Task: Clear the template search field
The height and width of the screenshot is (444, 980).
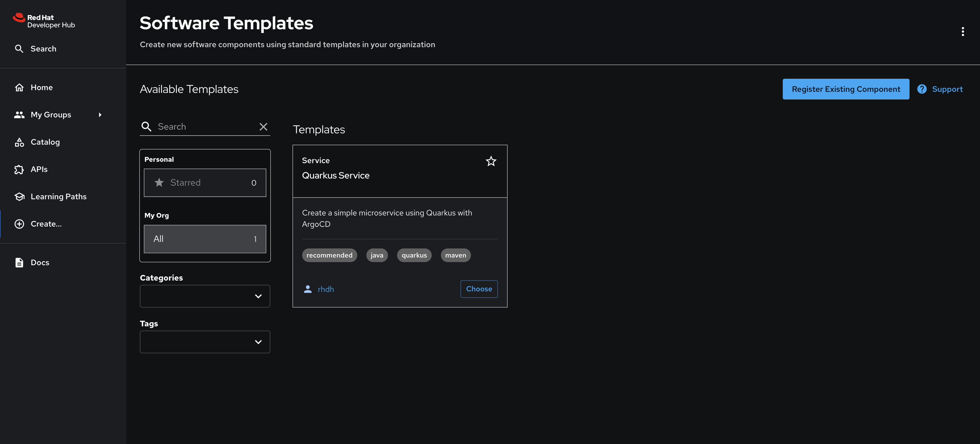Action: pos(263,127)
